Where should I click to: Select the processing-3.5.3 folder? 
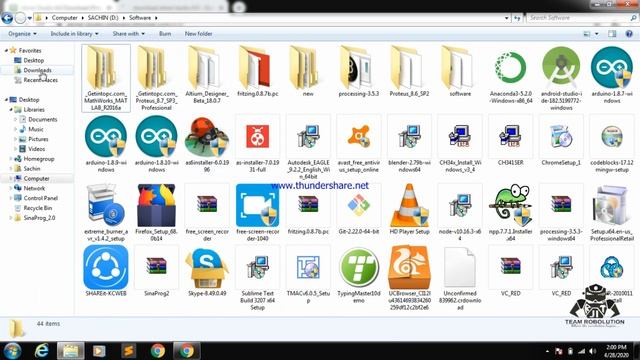point(358,71)
